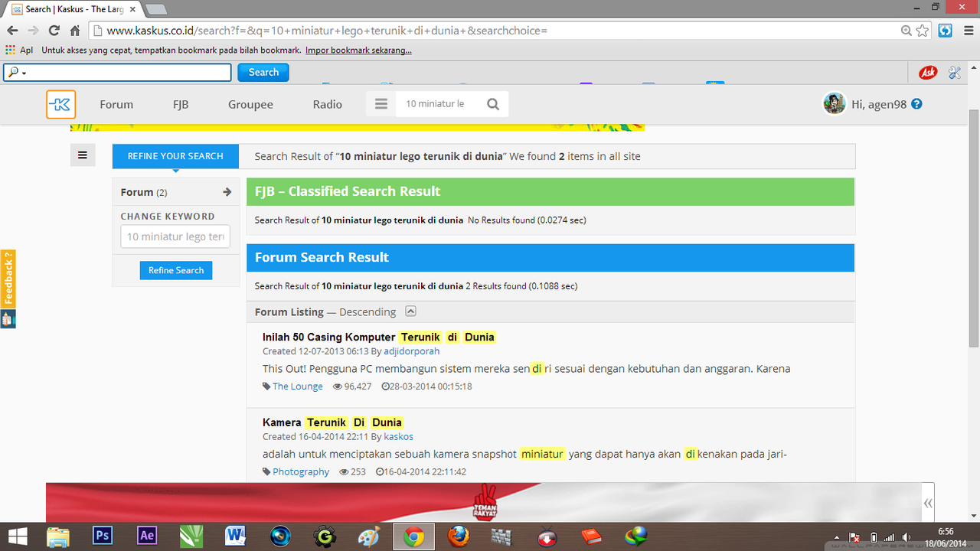Open thread Kamera Terunik Di Dunia
The image size is (980, 551).
click(332, 422)
